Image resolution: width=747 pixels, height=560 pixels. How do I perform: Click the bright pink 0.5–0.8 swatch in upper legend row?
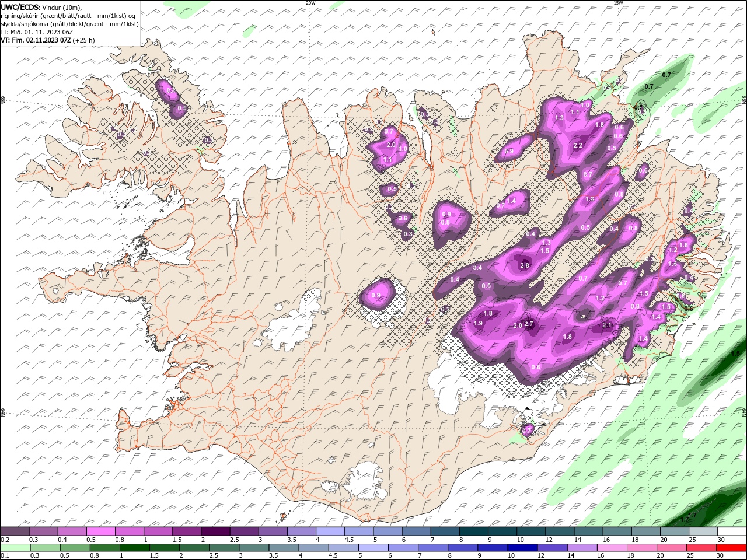[x=101, y=531]
